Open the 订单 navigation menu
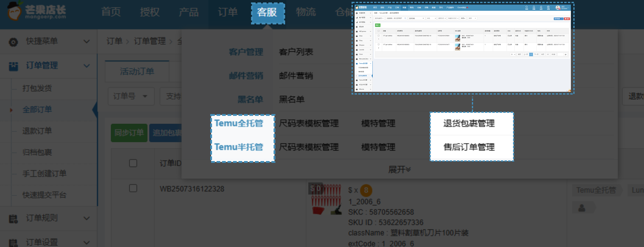 click(228, 12)
